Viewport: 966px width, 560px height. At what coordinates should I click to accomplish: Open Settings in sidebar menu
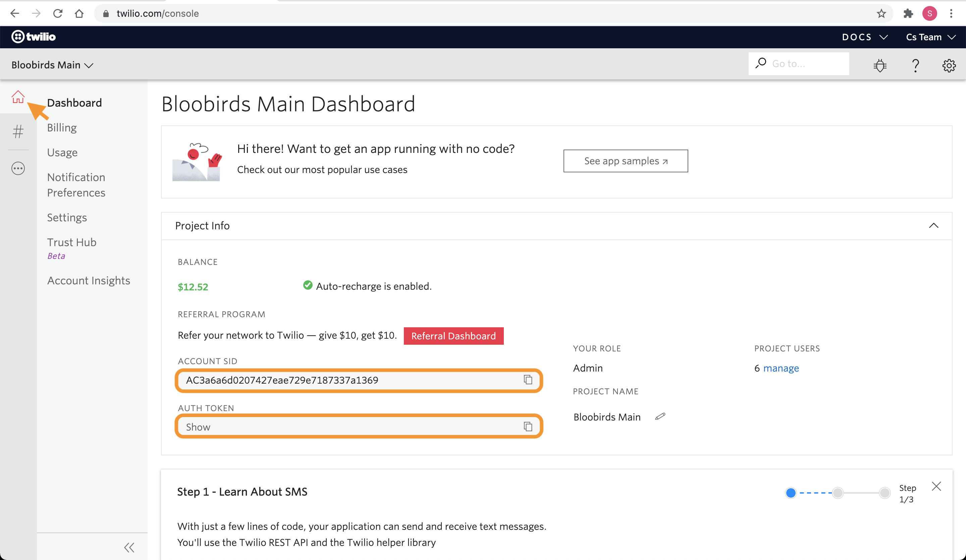[x=67, y=217]
